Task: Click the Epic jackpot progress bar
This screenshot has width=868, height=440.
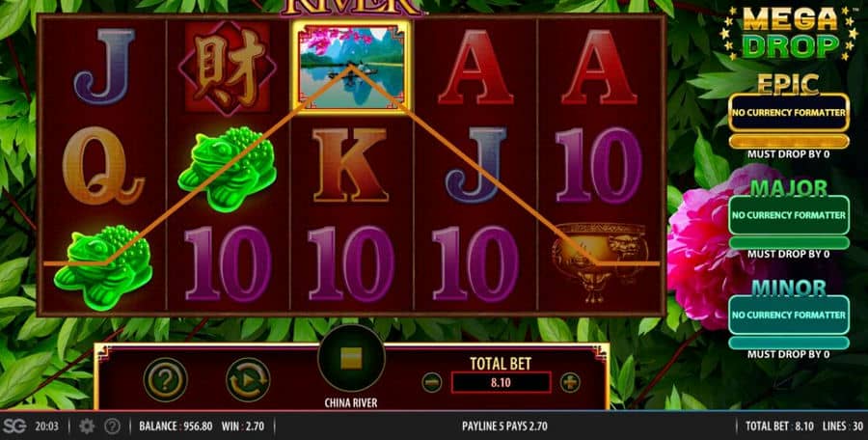Action: (x=789, y=141)
